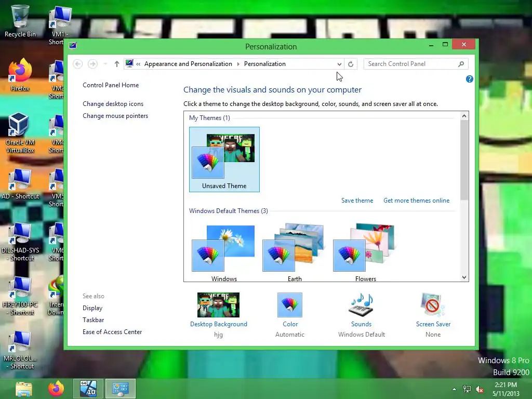Open the Firefox desktop shortcut

(20, 75)
